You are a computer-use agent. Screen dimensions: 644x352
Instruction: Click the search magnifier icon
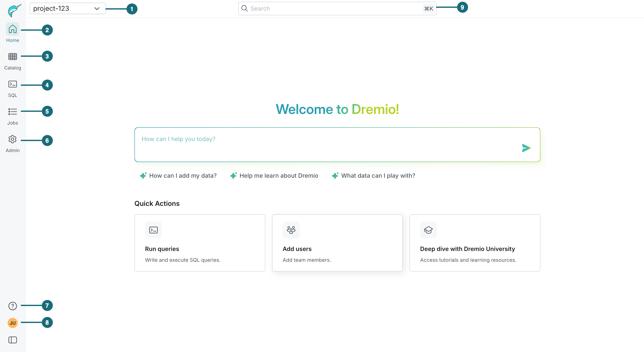click(244, 8)
